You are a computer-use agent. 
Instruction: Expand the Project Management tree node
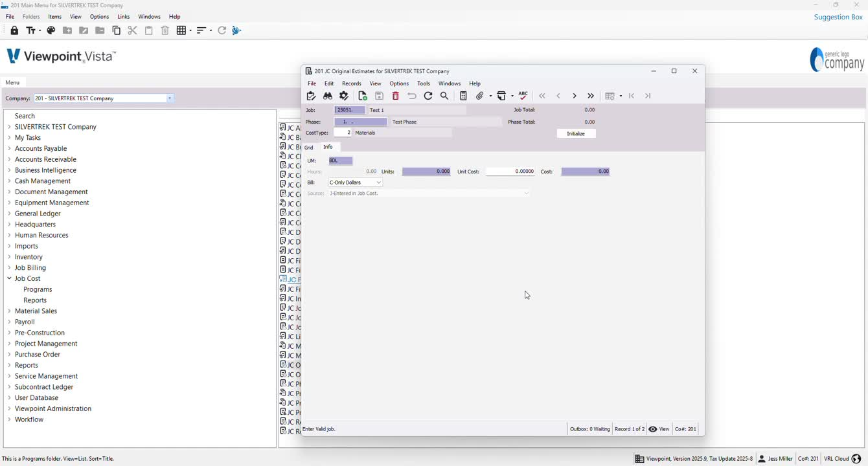9,344
